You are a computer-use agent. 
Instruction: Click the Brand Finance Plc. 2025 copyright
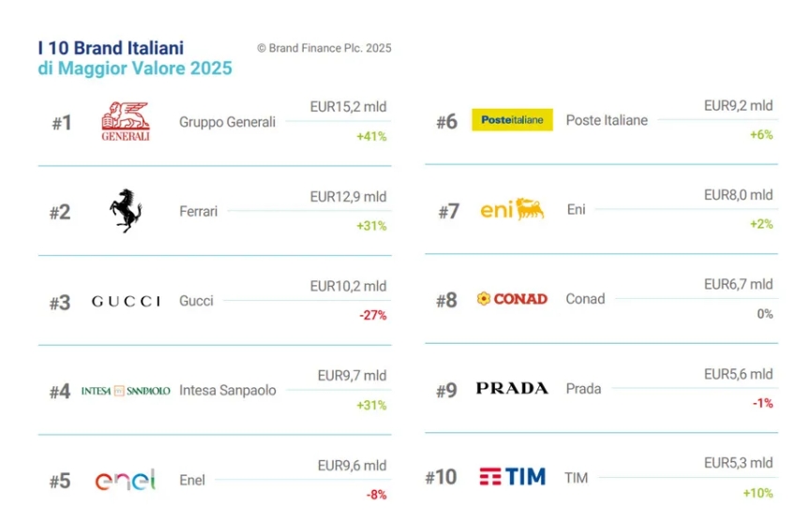(323, 49)
